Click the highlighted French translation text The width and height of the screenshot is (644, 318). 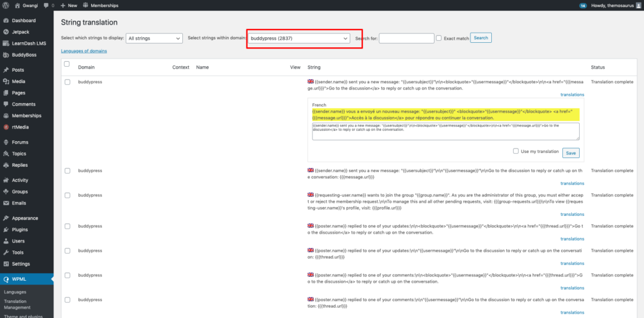(445, 115)
